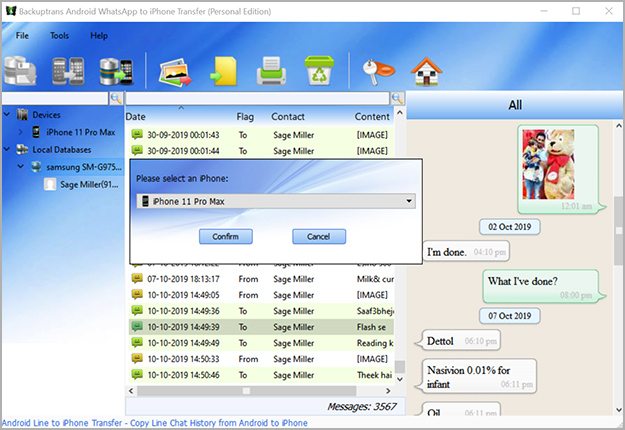Click the green recycle bin icon
Image resolution: width=625 pixels, height=430 pixels.
coord(320,71)
